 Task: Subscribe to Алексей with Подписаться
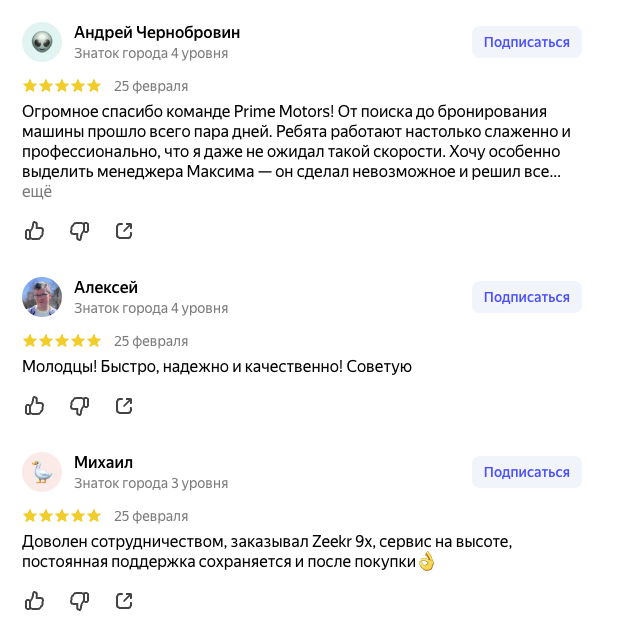(x=527, y=297)
